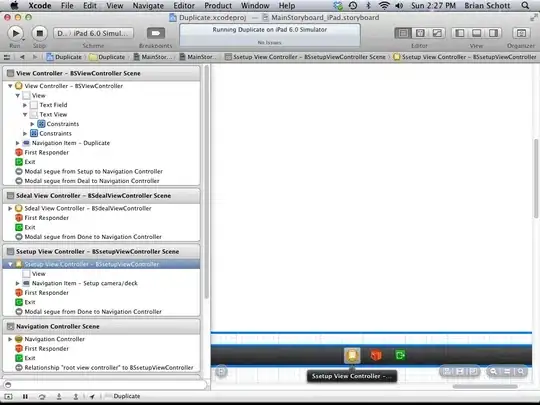Toggle the Navigator pane view button
The image size is (540, 405).
click(460, 33)
